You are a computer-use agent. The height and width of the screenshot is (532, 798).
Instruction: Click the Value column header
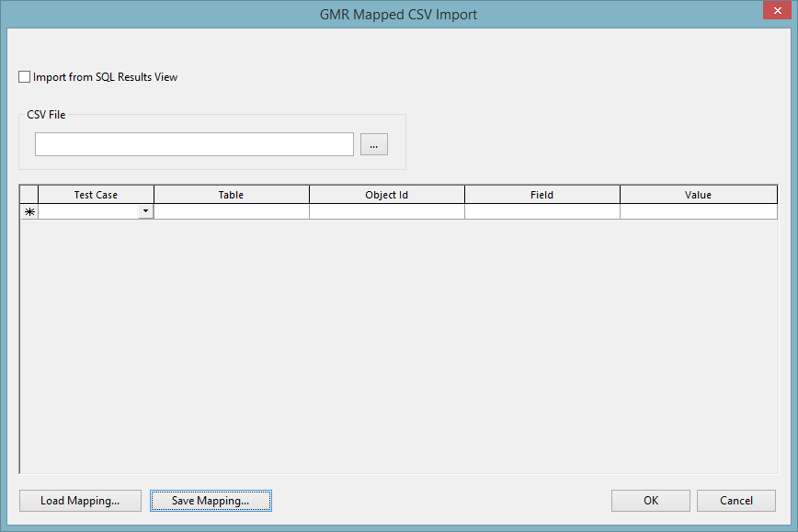(698, 195)
